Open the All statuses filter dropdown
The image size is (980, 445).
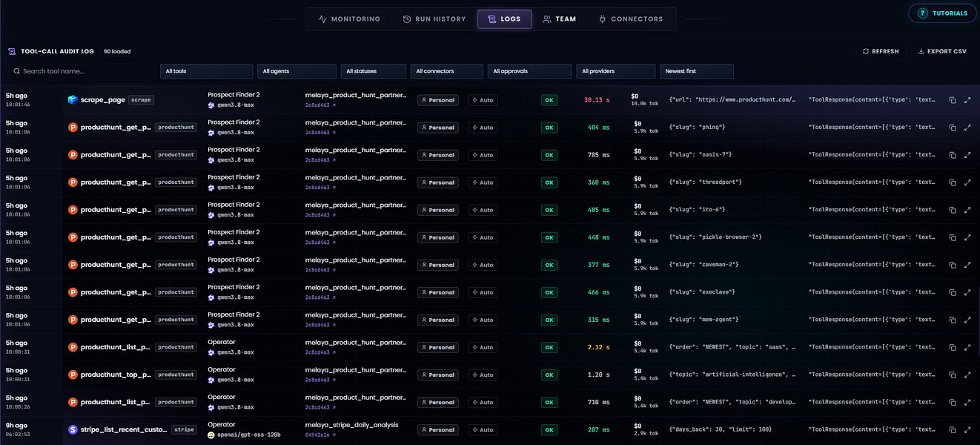tap(374, 71)
